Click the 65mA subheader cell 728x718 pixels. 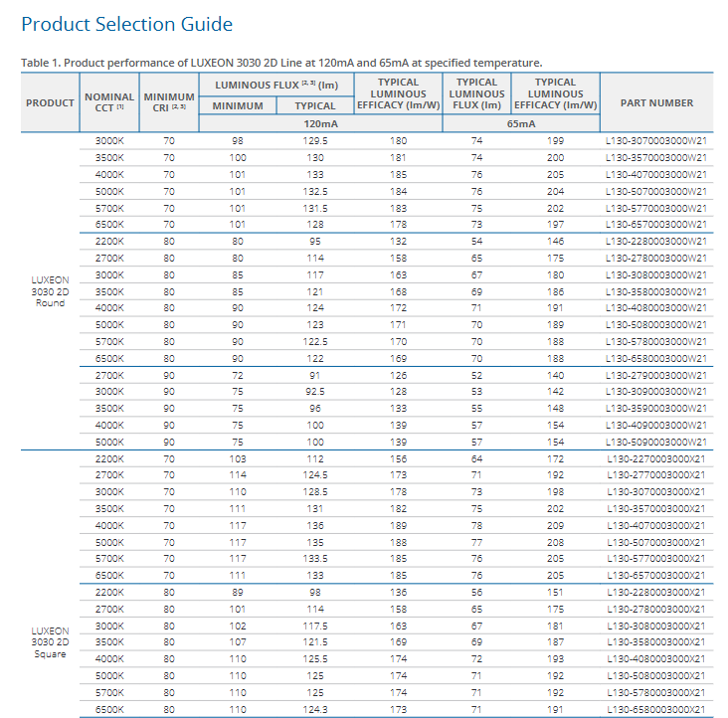coord(520,123)
